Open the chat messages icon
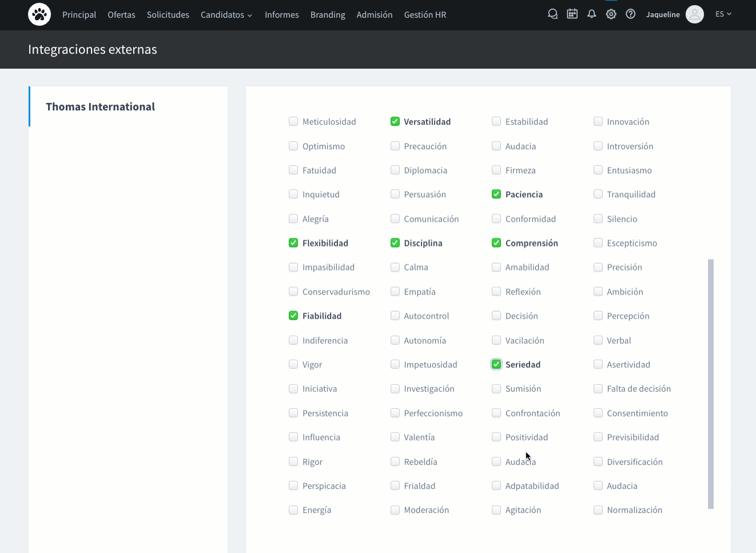 coord(552,14)
